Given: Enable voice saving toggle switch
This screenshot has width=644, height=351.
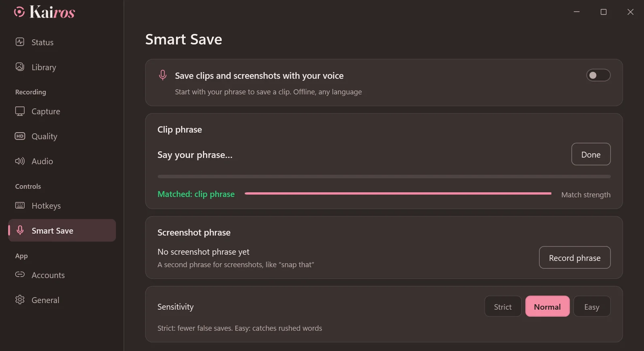Looking at the screenshot, I should [598, 75].
